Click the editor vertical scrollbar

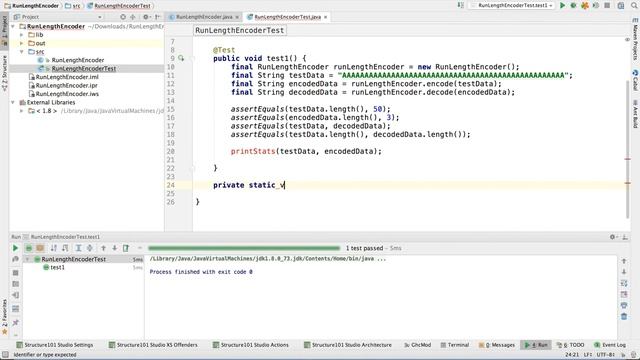coord(627,149)
